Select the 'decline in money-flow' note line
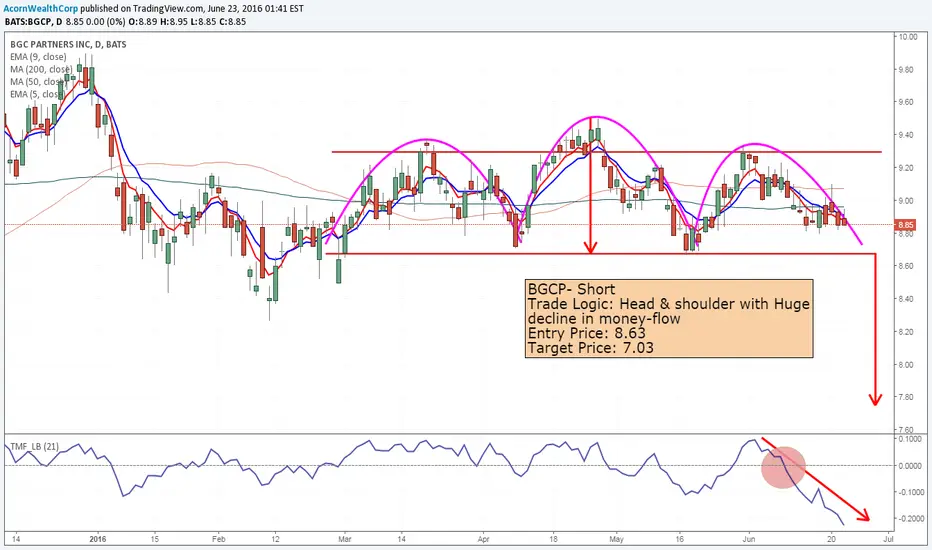932x550 pixels. 604,319
